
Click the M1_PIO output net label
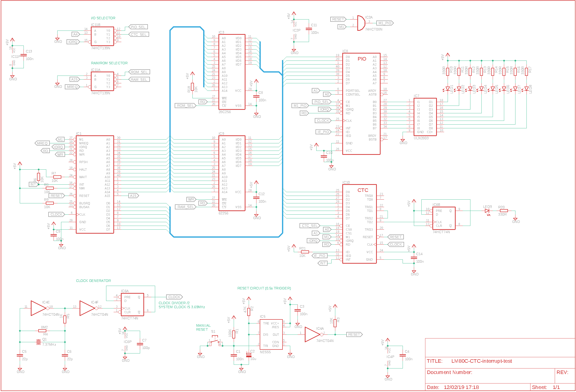tap(385, 23)
